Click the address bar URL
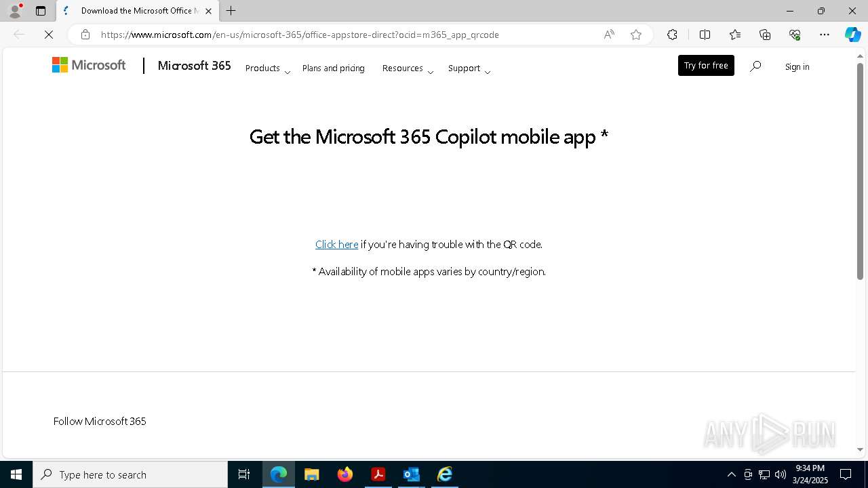Screen dimensions: 868x488 tap(300, 35)
